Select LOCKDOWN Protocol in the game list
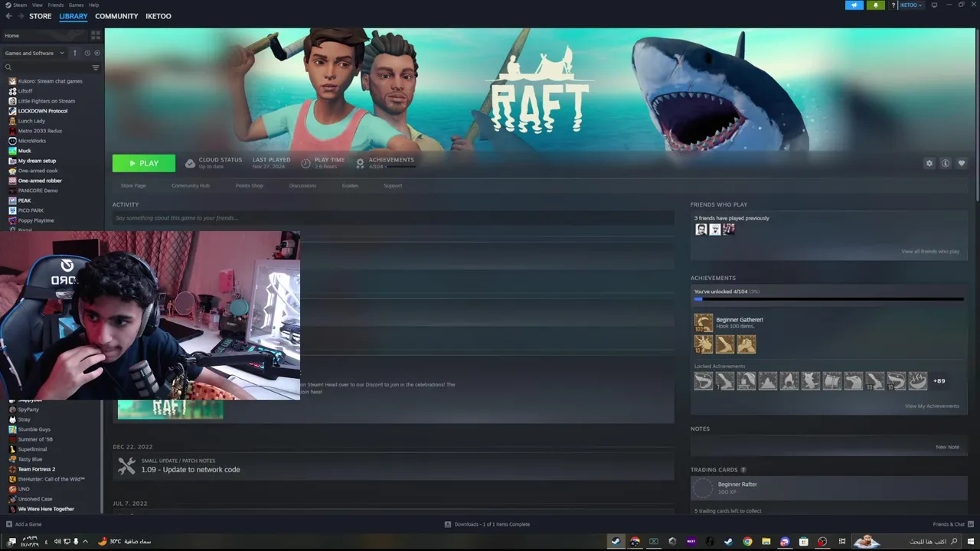980x551 pixels. pyautogui.click(x=42, y=111)
